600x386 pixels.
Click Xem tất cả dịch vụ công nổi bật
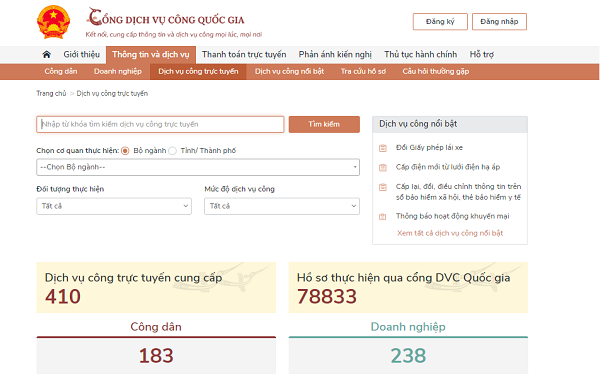[x=450, y=233]
